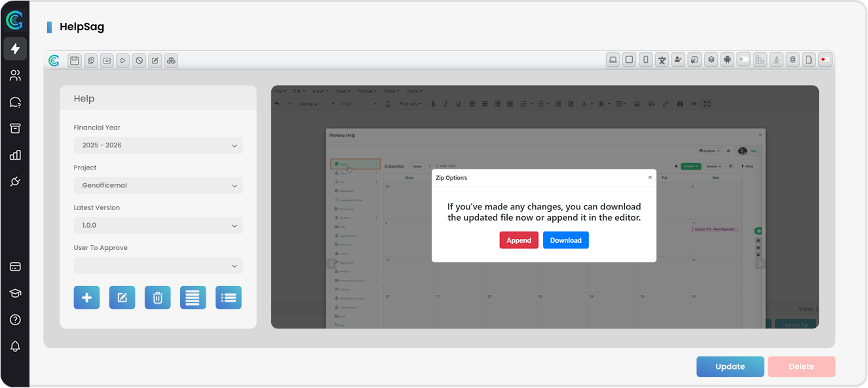Screen dimensions: 868x388
Task: Activate the fullscreen icon in the editor toolbar
Action: click(x=706, y=103)
